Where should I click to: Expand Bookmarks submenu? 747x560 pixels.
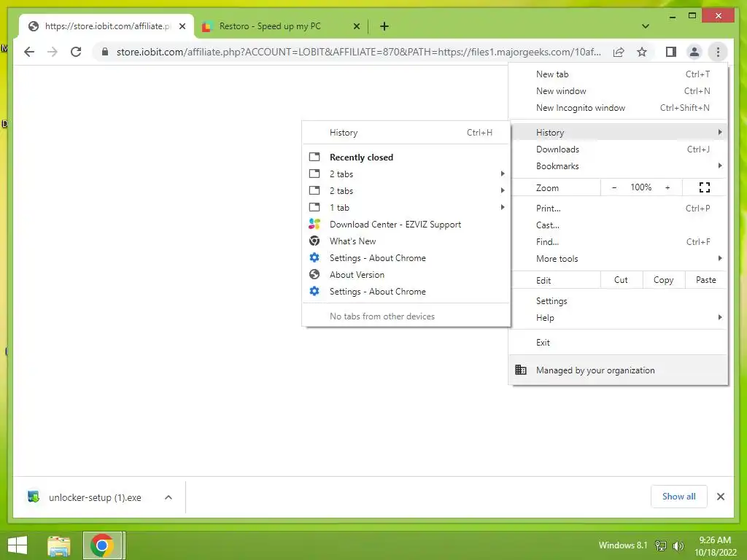click(x=619, y=166)
